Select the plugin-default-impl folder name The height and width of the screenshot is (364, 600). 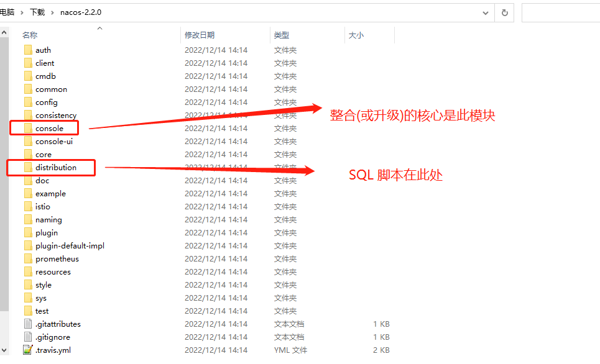click(70, 246)
